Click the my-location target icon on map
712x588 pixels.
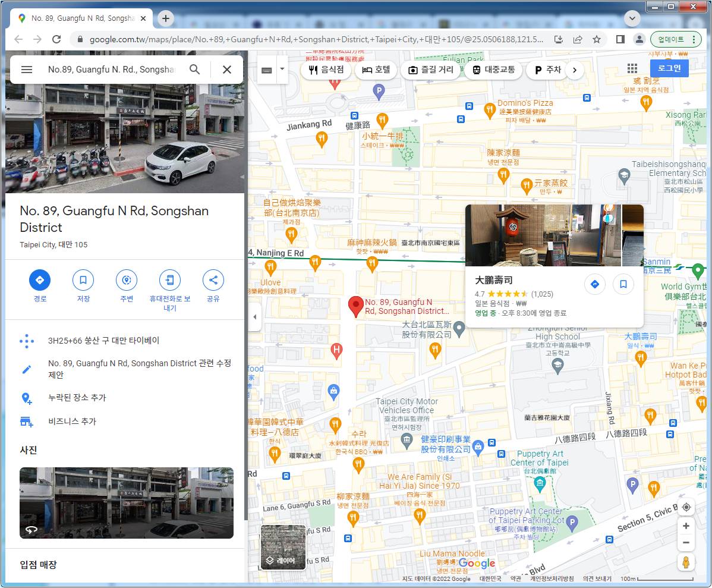[x=686, y=507]
